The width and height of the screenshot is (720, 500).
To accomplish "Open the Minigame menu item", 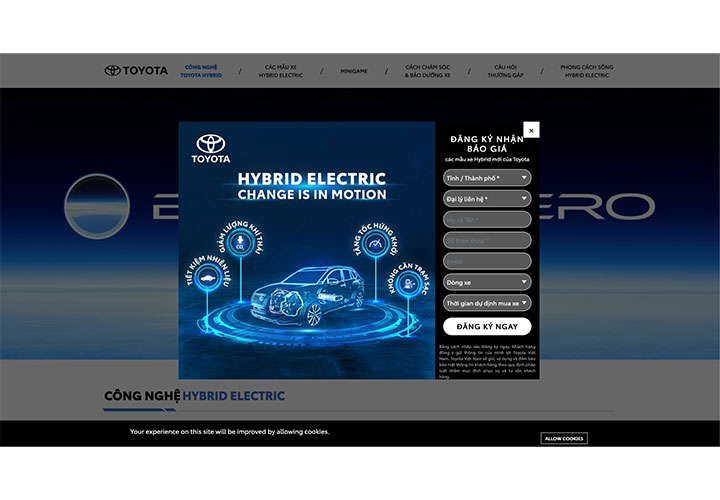I will [354, 71].
